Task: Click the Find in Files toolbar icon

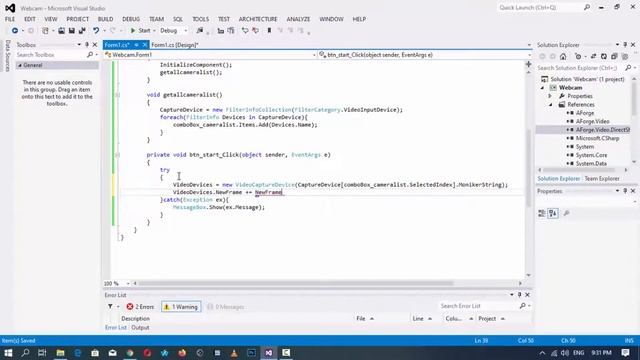Action: 200,31
